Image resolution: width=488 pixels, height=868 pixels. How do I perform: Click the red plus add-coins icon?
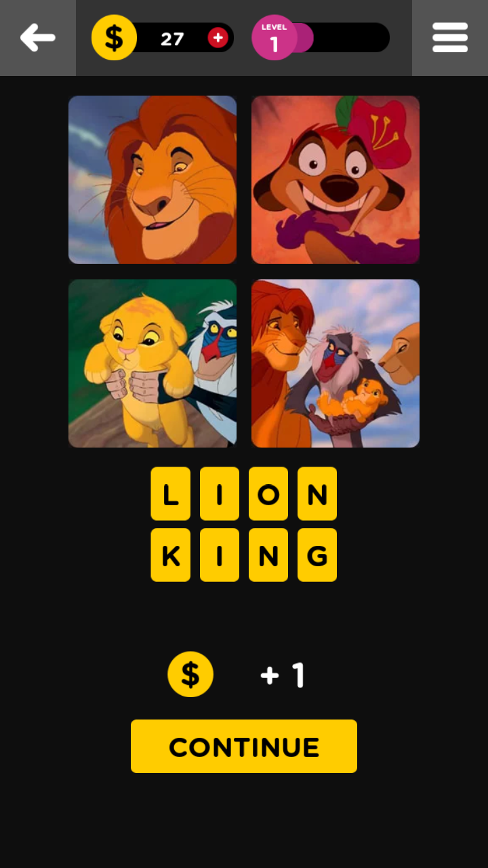click(218, 38)
